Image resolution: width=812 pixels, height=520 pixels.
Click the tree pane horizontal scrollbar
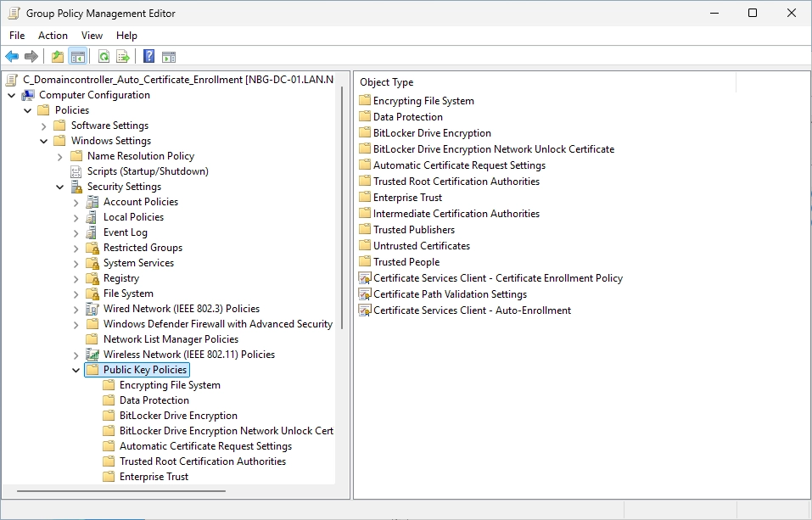pos(121,490)
